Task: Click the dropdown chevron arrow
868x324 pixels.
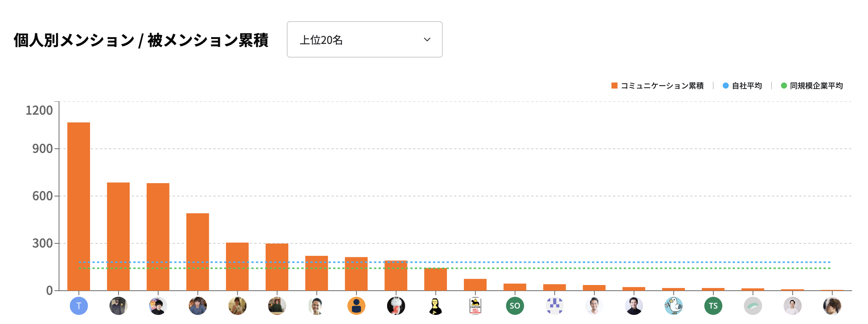Action: pyautogui.click(x=427, y=39)
